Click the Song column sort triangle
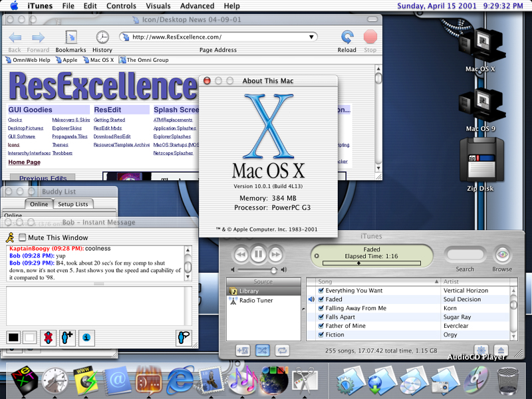 pos(437,282)
